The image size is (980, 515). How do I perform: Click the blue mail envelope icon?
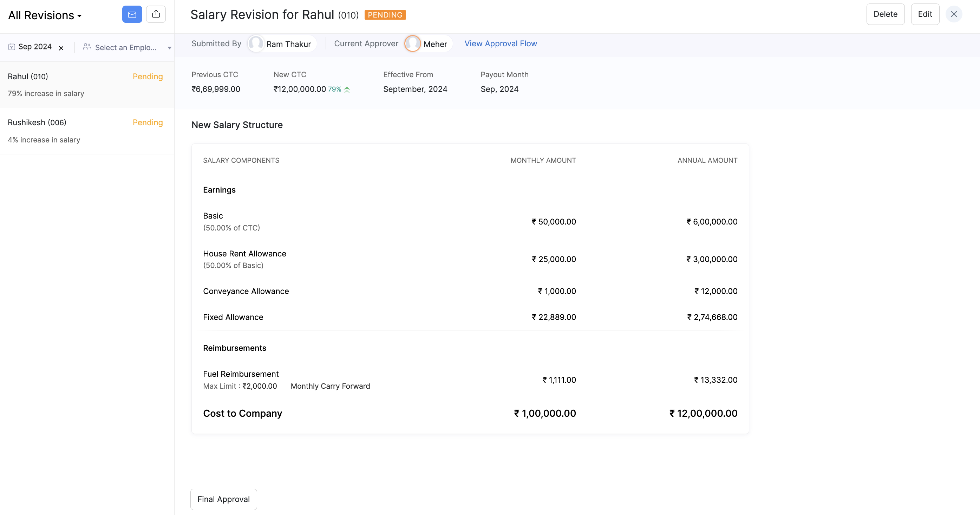(x=132, y=14)
